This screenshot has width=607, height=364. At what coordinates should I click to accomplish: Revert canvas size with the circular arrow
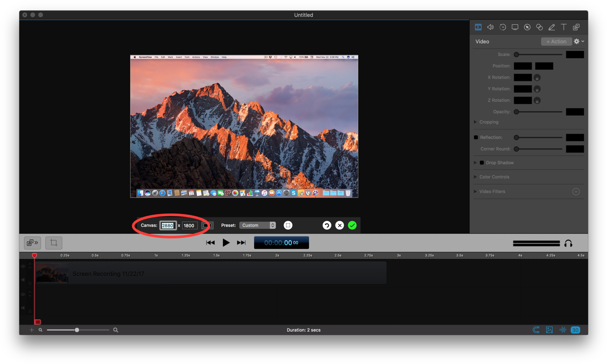point(327,225)
